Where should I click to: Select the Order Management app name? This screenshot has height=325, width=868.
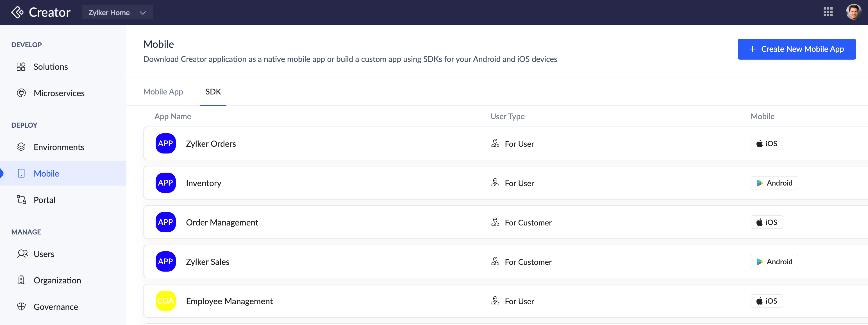(222, 222)
